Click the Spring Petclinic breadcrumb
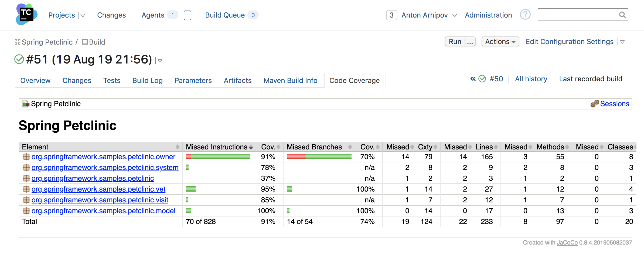The width and height of the screenshot is (644, 254). 47,42
